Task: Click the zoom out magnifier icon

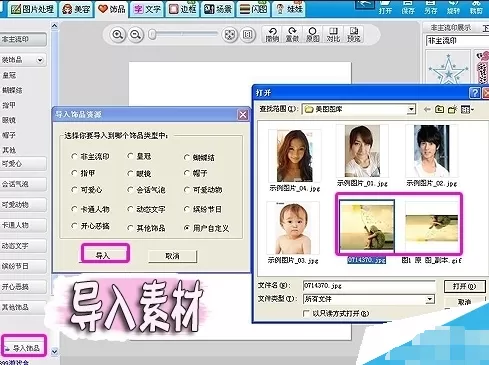Action: (135, 35)
